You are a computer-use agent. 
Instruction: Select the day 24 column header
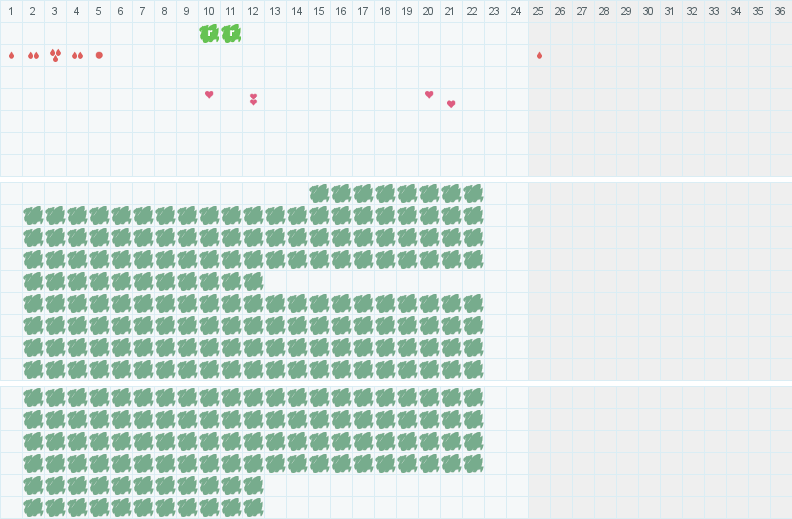coord(517,11)
